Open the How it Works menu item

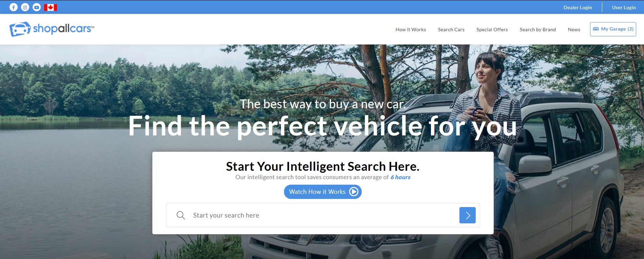(x=411, y=30)
